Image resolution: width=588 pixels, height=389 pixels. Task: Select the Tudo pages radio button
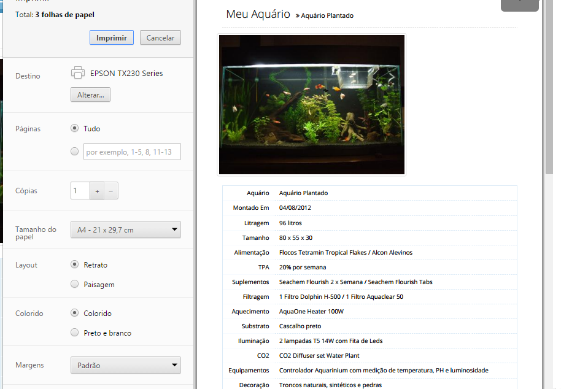pos(75,128)
